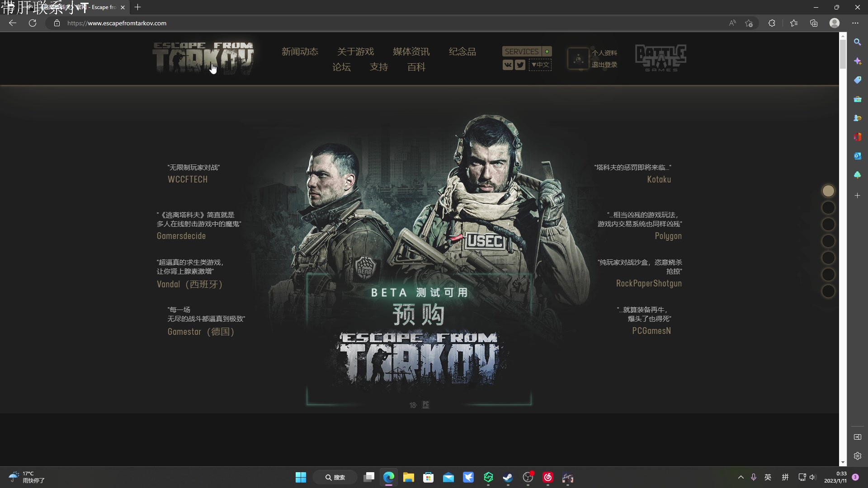868x488 pixels.
Task: Open the 关于游戏 menu item
Action: pyautogui.click(x=355, y=52)
